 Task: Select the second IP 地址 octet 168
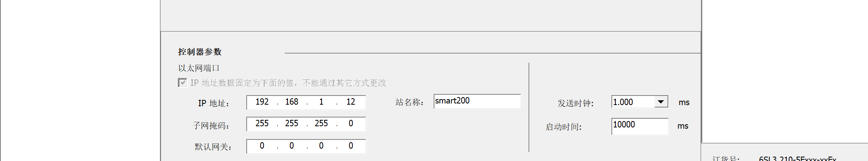[x=291, y=102]
